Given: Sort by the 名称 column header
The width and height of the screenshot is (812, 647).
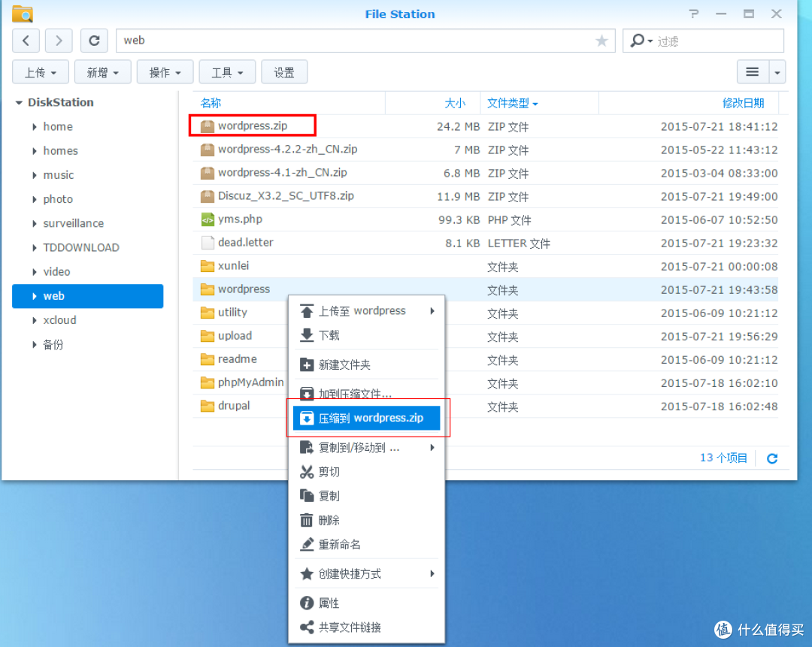Looking at the screenshot, I should pyautogui.click(x=289, y=102).
